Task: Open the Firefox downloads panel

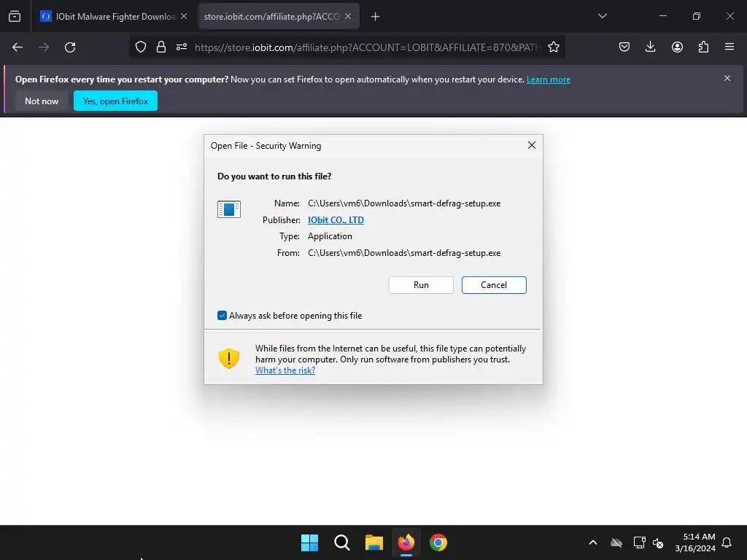Action: [650, 47]
